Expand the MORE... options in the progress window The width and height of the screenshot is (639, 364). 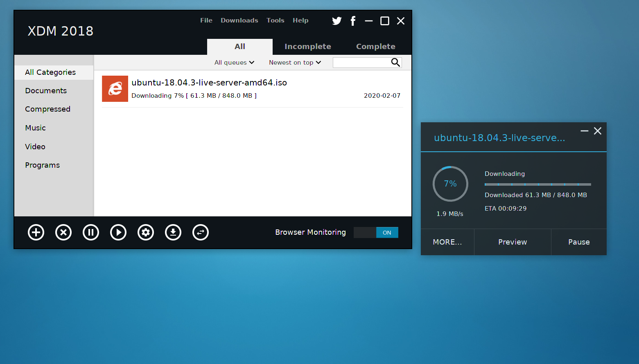point(447,242)
